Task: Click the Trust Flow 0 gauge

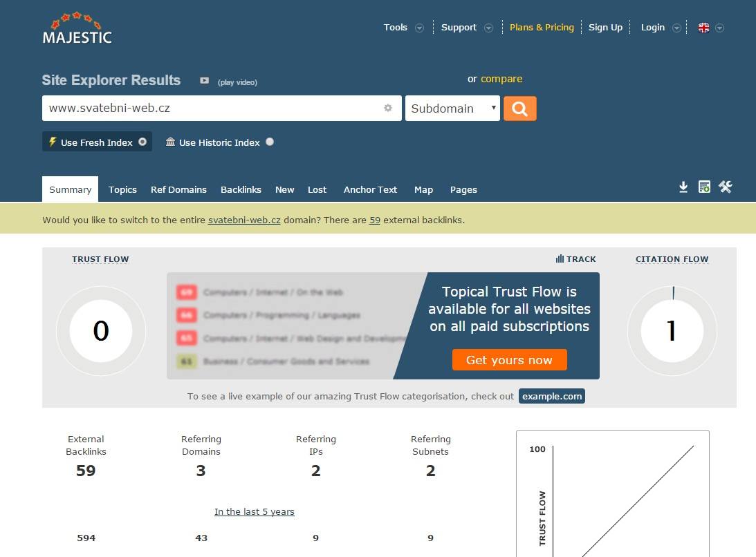Action: pyautogui.click(x=101, y=330)
